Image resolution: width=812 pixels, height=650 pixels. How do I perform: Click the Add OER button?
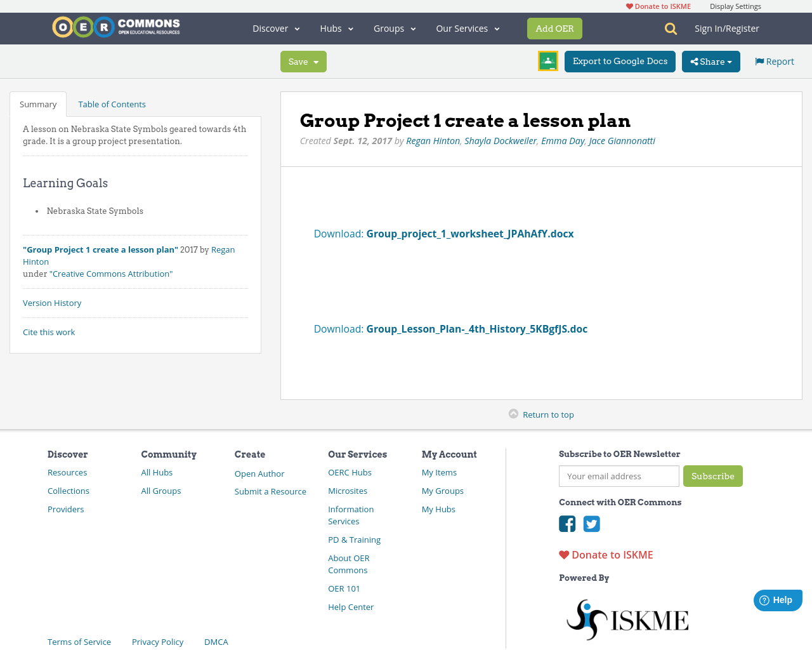coord(554,29)
